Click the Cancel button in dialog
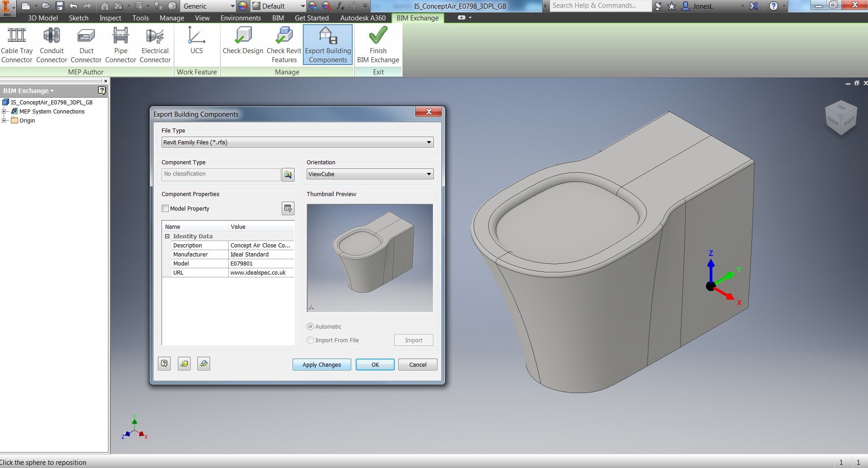The height and width of the screenshot is (468, 868). (x=418, y=365)
